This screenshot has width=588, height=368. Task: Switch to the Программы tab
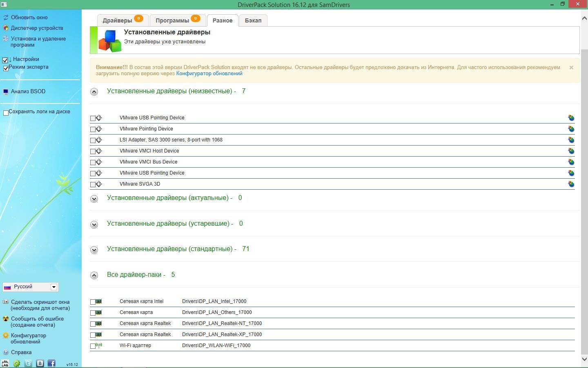click(178, 20)
